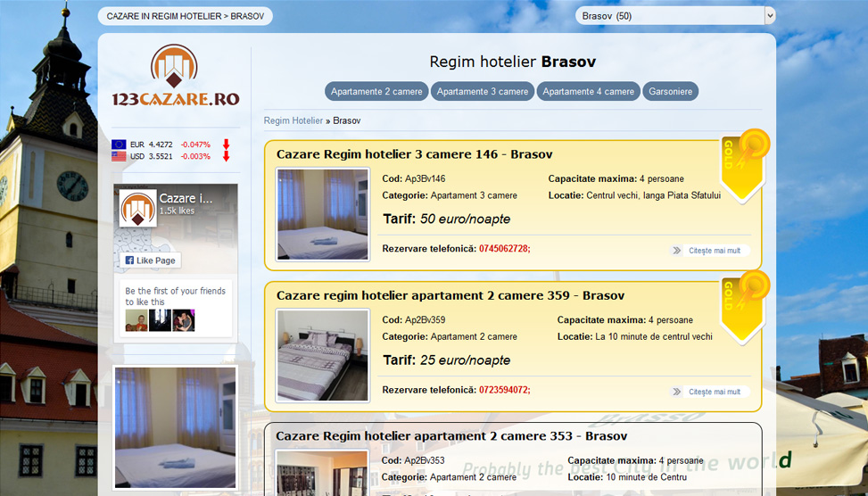
Task: Open the Regim Hotelier breadcrumb link
Action: (x=293, y=120)
